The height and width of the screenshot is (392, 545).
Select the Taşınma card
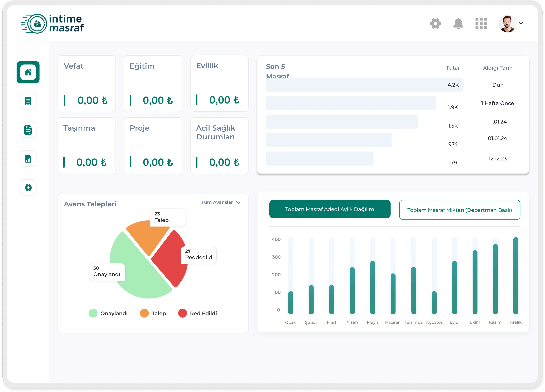[87, 146]
